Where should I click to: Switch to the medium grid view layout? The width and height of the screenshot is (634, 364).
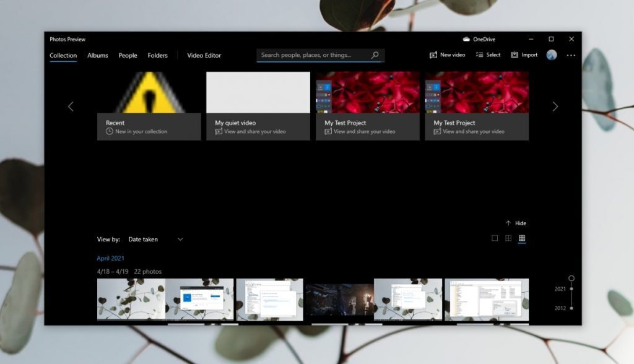point(508,238)
